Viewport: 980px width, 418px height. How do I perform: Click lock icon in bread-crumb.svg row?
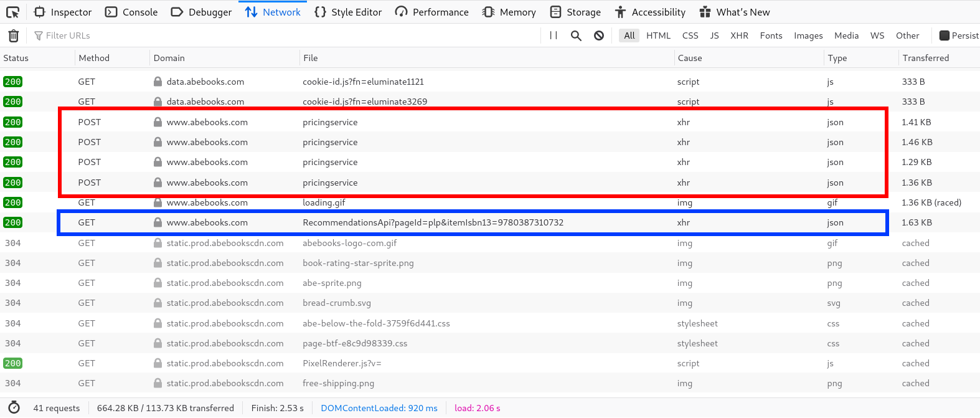coord(158,303)
